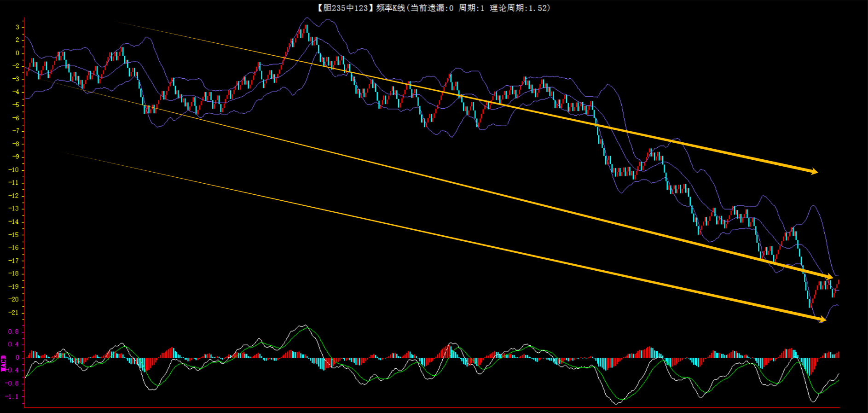The image size is (868, 413).
Task: Click the upper orange trend line arrowhead
Action: click(x=814, y=172)
